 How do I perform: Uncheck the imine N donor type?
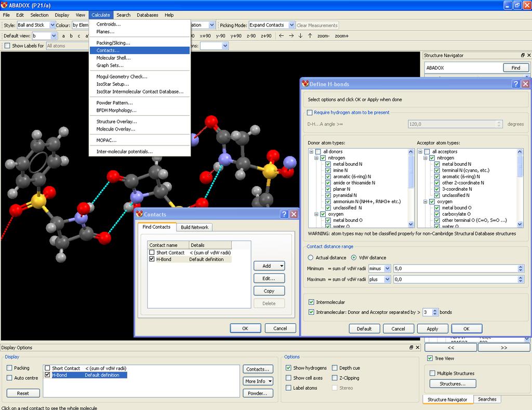[x=328, y=170]
